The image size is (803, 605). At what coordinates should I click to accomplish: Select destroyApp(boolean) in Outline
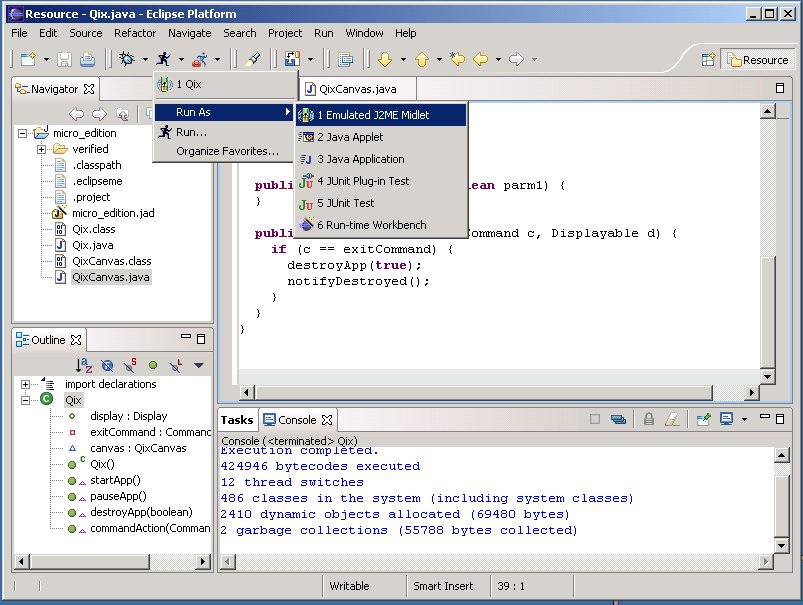(141, 512)
